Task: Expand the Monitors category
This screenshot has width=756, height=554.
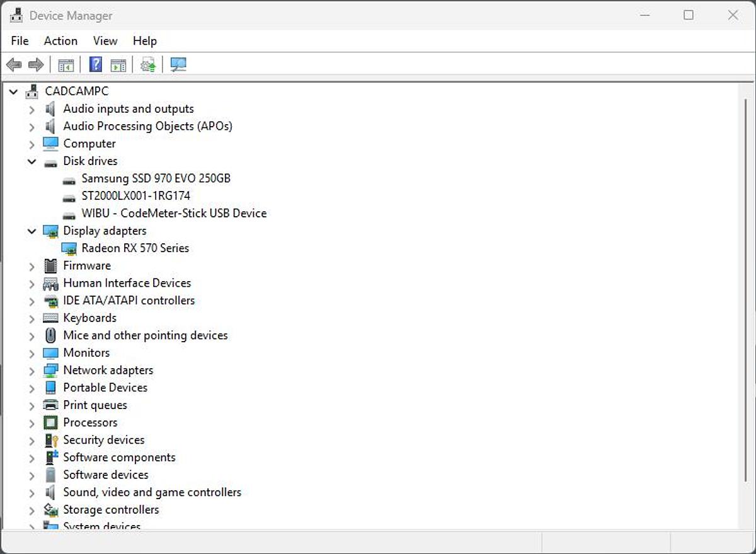Action: click(31, 354)
